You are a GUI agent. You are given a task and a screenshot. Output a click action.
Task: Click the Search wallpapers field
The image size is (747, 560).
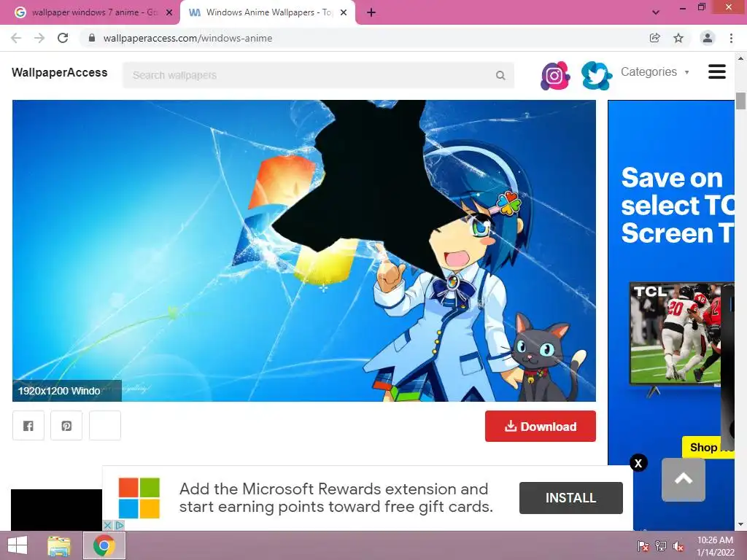(x=318, y=75)
